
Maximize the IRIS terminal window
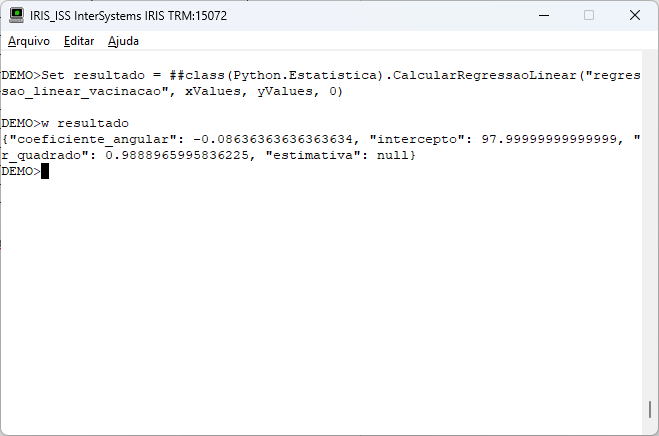point(589,16)
